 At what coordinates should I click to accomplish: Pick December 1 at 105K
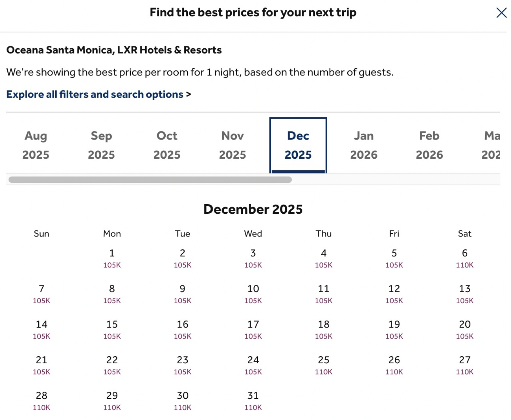(112, 258)
